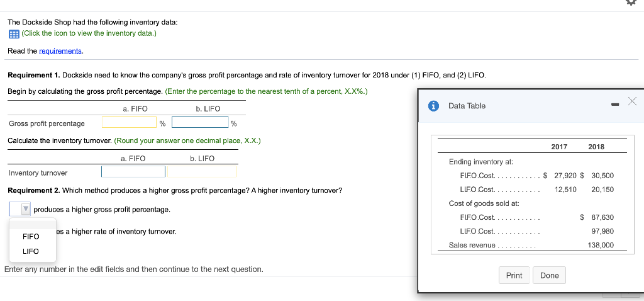Click the 'Ending inventory at:' label
This screenshot has height=301, width=644.
pos(481,162)
